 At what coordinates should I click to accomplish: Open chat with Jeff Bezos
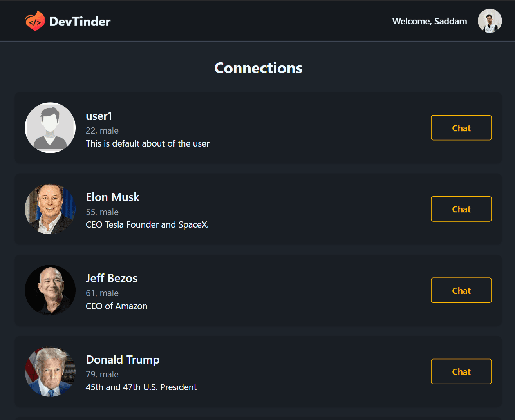pyautogui.click(x=461, y=290)
